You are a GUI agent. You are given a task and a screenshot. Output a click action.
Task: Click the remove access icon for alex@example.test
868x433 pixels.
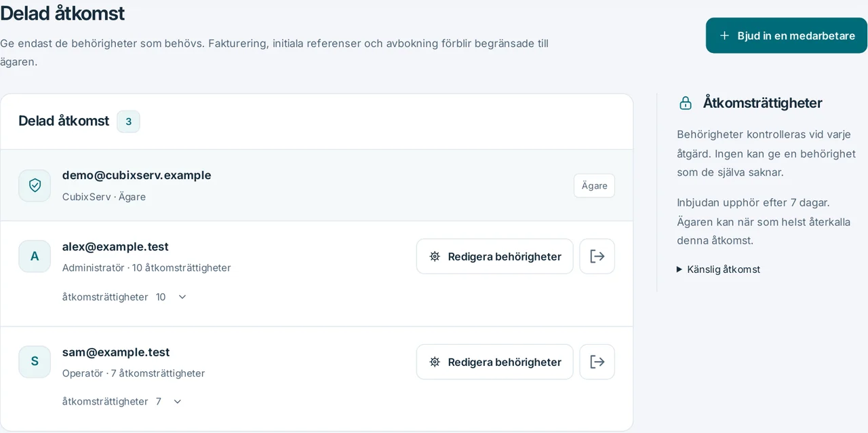point(597,257)
